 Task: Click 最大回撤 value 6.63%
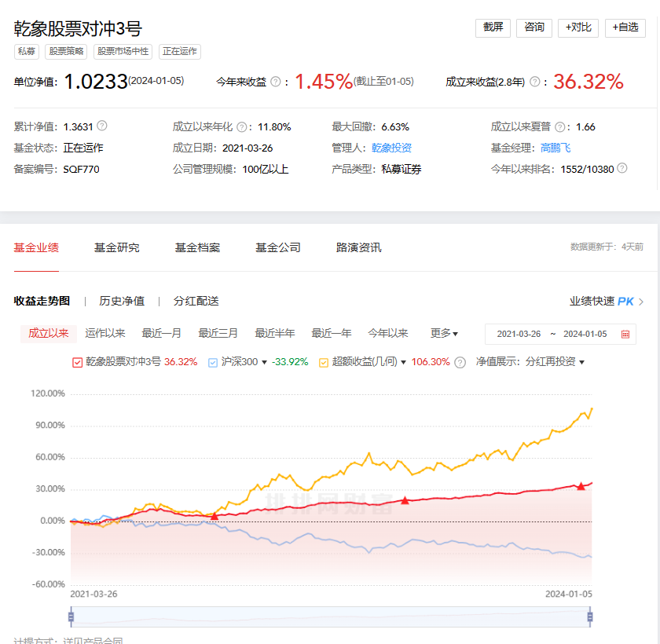click(395, 127)
